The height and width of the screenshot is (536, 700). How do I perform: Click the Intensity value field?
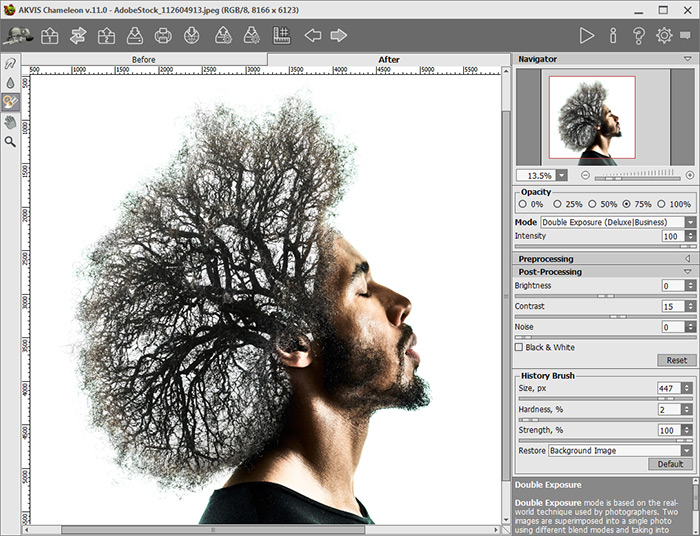(x=673, y=236)
